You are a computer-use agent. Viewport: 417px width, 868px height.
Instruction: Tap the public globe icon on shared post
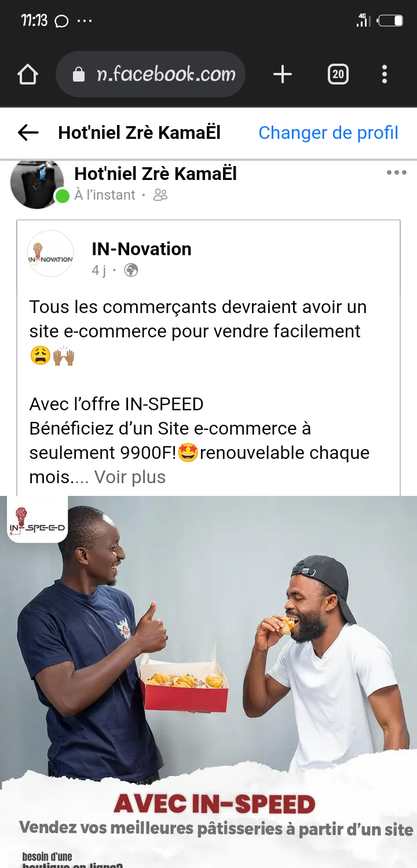pyautogui.click(x=131, y=270)
